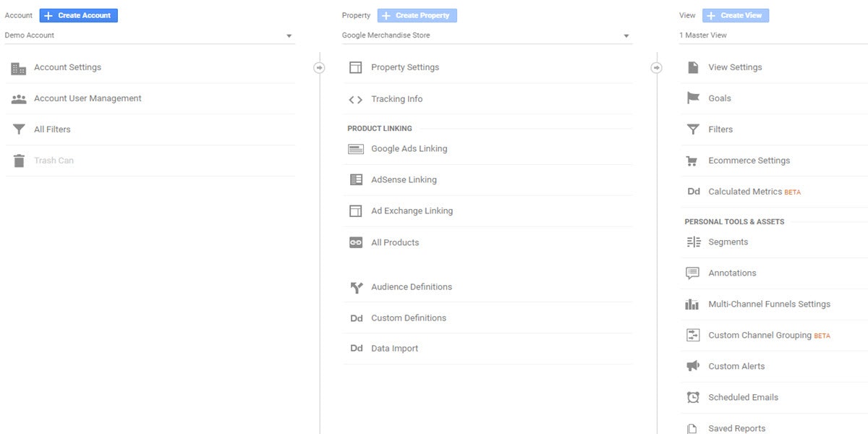Click the Create Account button
The height and width of the screenshot is (434, 868).
click(78, 15)
